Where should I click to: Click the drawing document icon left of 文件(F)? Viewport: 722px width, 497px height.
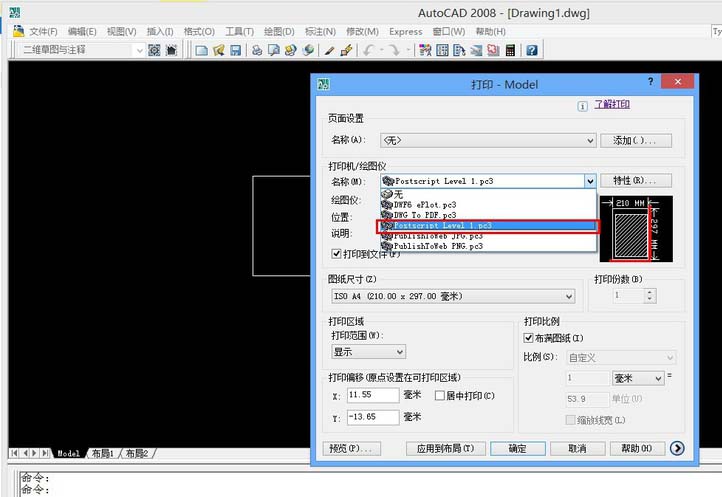pos(18,31)
